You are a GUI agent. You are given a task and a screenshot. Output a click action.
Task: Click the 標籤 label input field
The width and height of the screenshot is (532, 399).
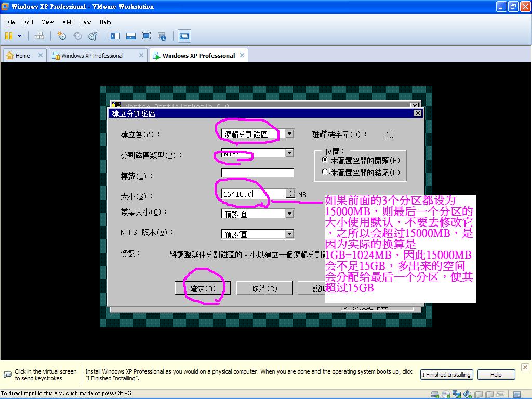click(258, 173)
